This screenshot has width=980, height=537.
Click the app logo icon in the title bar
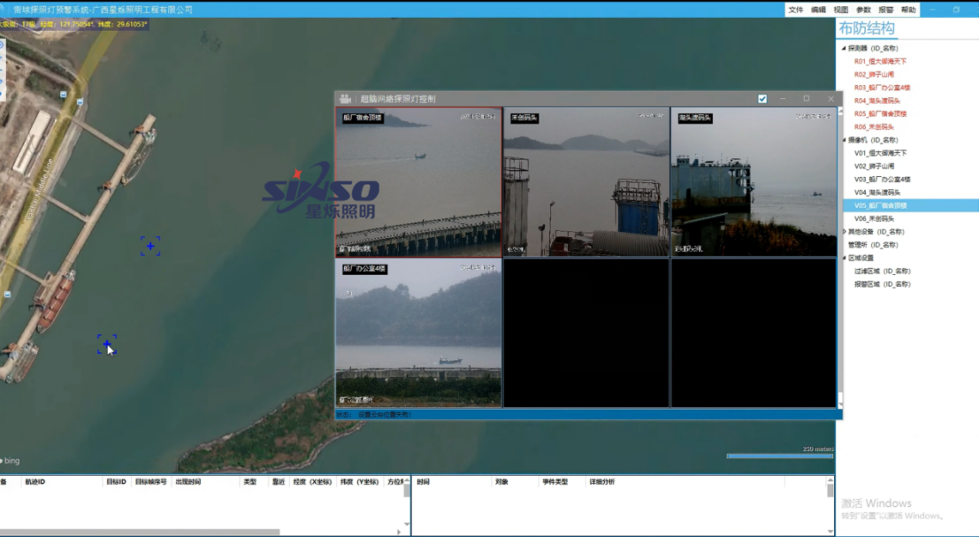(6, 10)
